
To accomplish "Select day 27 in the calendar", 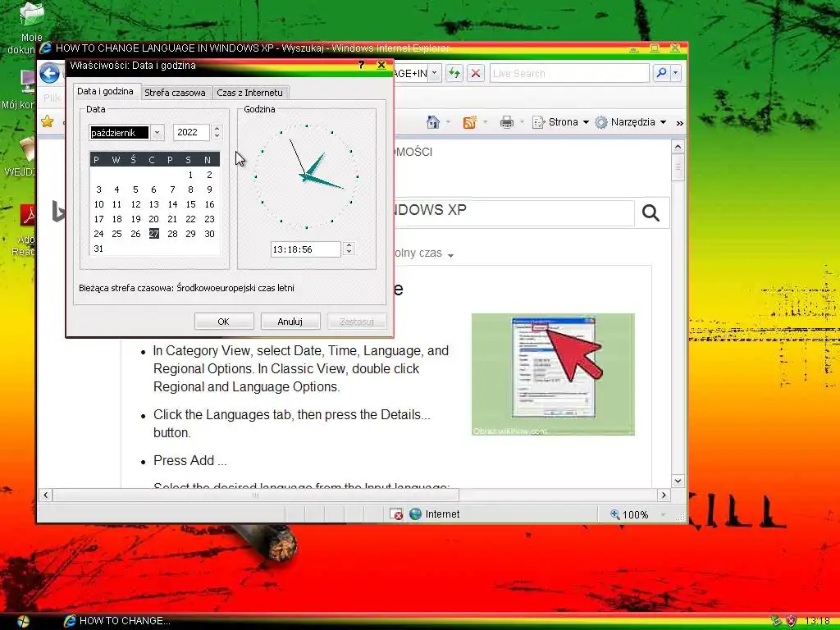I will [153, 234].
